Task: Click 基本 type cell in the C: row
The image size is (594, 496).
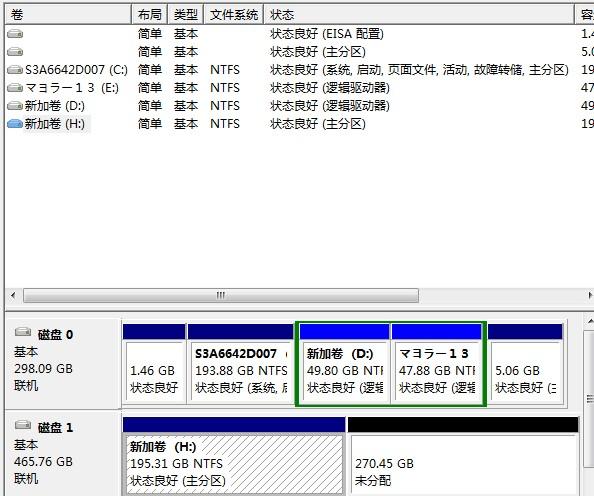Action: [186, 70]
